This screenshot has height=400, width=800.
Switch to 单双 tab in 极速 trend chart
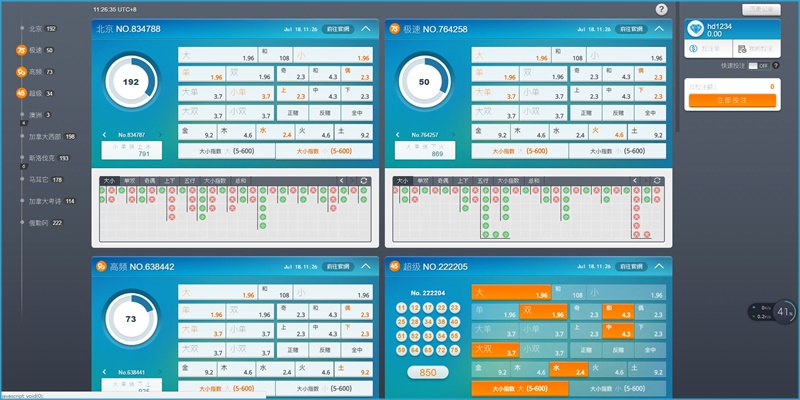[423, 181]
